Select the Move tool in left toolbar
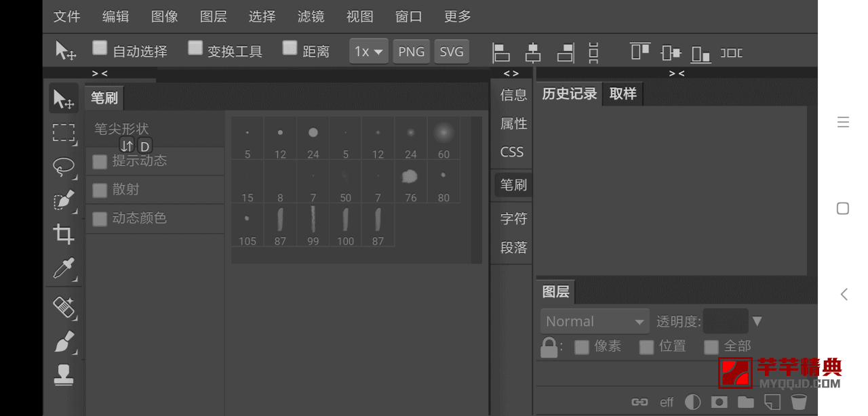This screenshot has height=416, width=868. pyautogui.click(x=64, y=99)
